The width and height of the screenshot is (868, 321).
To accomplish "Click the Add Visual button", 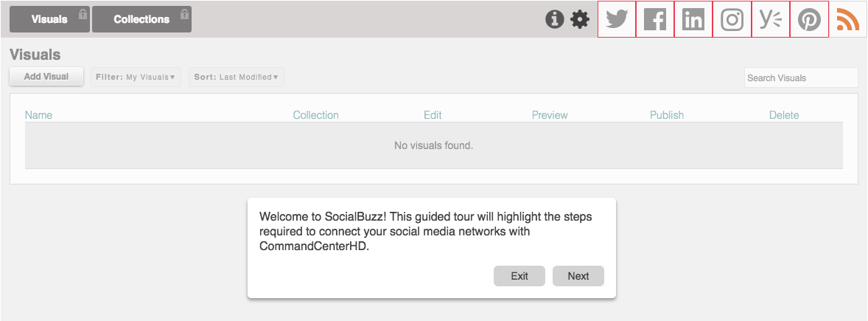I will point(46,77).
